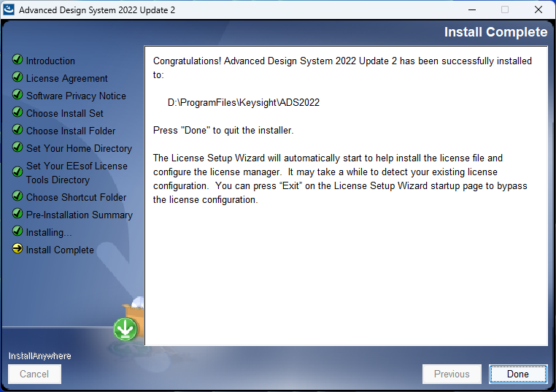
Task: Click the disabled maximize window button
Action: [505, 9]
